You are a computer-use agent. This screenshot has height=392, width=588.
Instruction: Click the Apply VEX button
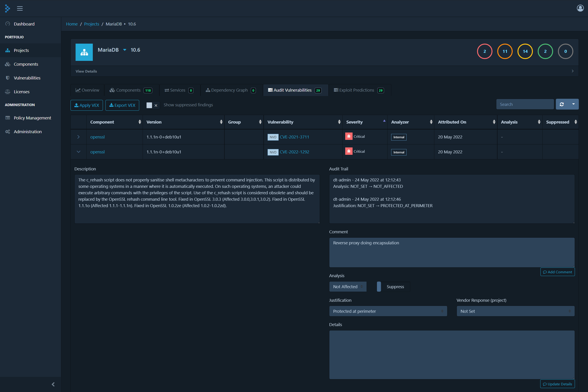coord(87,105)
